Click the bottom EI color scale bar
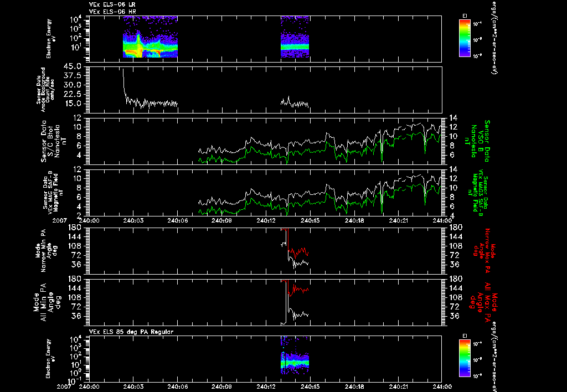The image size is (567, 392). click(465, 358)
